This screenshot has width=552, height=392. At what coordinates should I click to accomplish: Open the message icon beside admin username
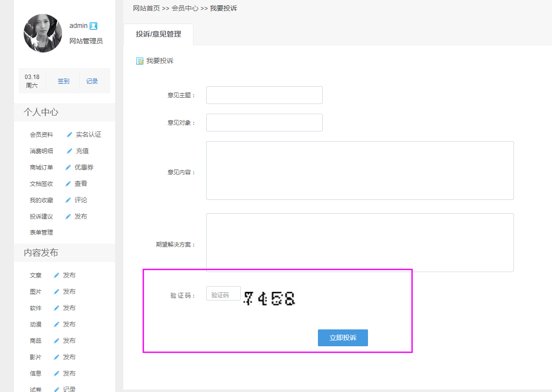93,26
